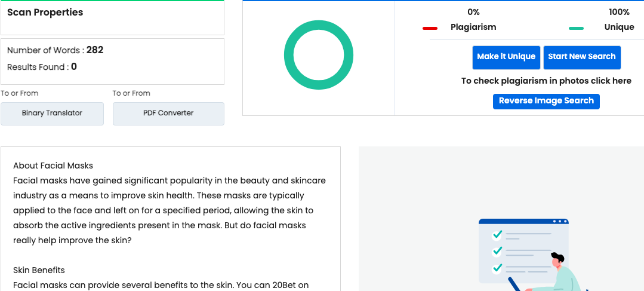Click the 100% Unique percentage label
Image resolution: width=644 pixels, height=291 pixels.
click(619, 12)
